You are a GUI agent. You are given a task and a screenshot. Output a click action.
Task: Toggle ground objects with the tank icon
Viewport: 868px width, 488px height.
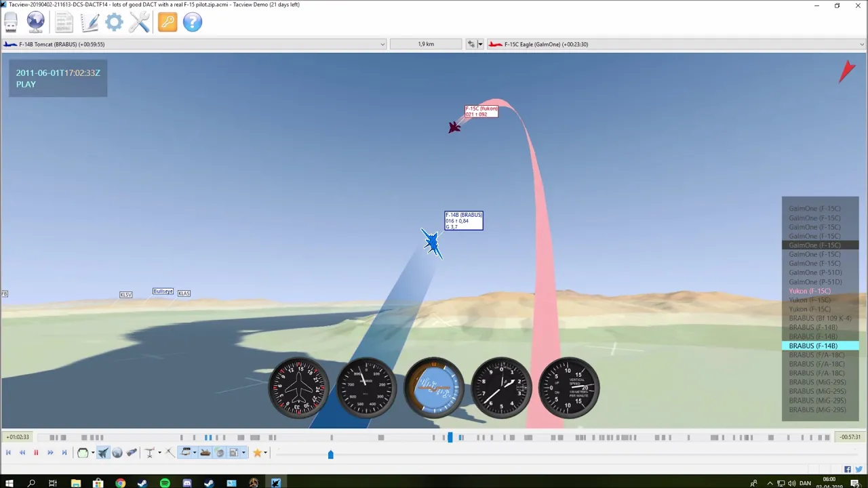205,453
